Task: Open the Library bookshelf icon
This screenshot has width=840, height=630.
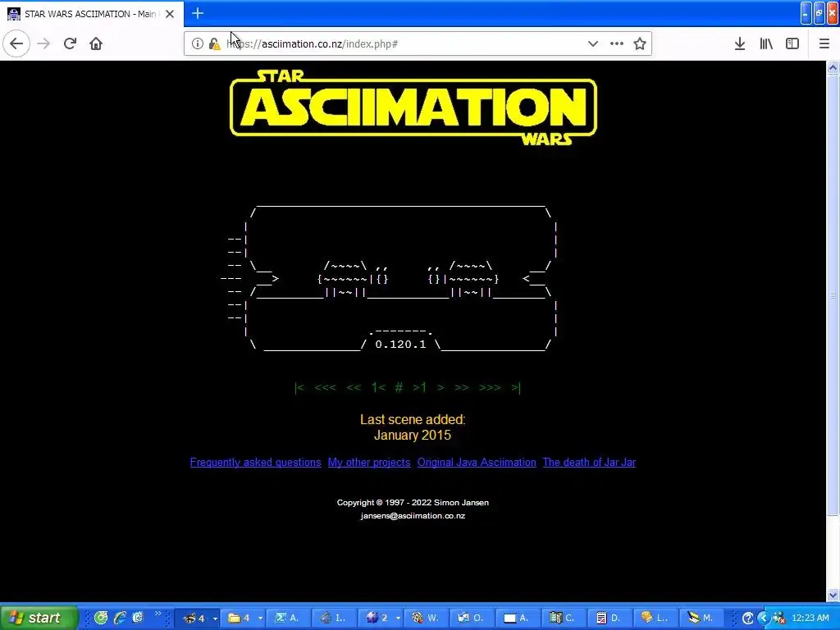Action: coord(766,43)
